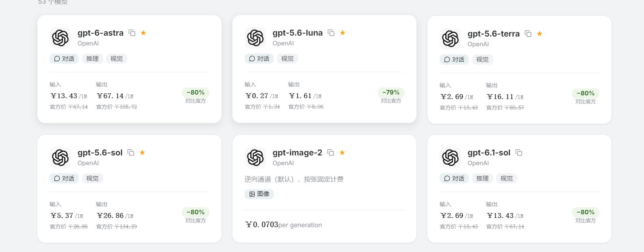
Task: Click the OpenAI logo on gpt-5.6-terra card
Action: click(450, 39)
